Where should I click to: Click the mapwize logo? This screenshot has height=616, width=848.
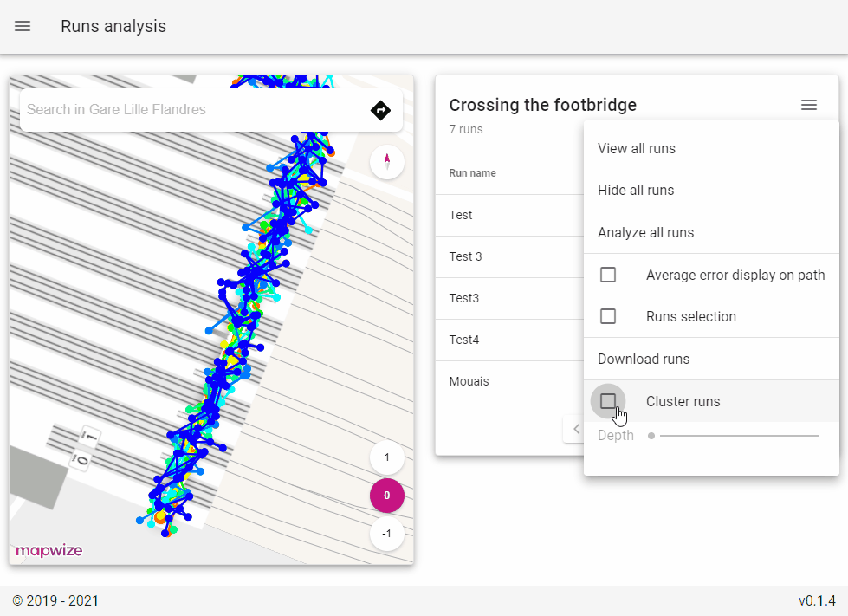(x=49, y=550)
